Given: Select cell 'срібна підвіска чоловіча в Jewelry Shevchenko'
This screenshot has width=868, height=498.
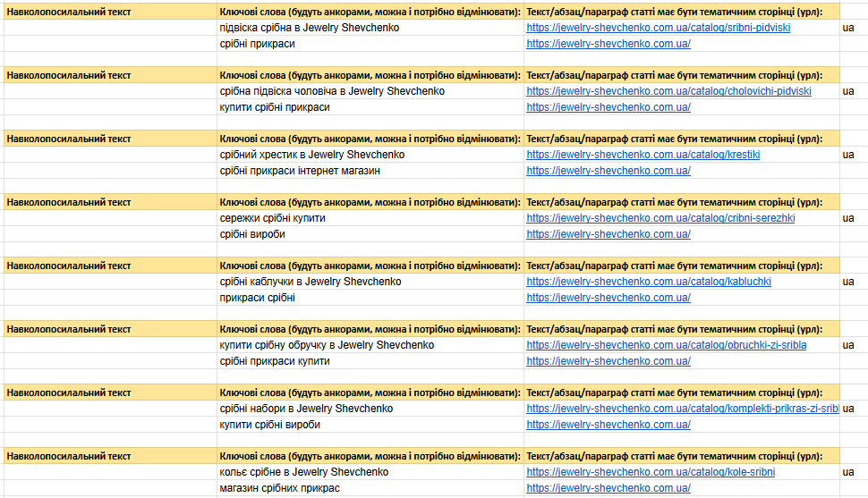Looking at the screenshot, I should click(370, 91).
